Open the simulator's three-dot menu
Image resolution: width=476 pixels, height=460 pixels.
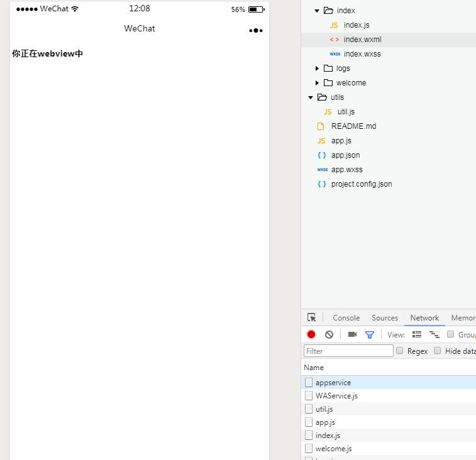(x=256, y=30)
